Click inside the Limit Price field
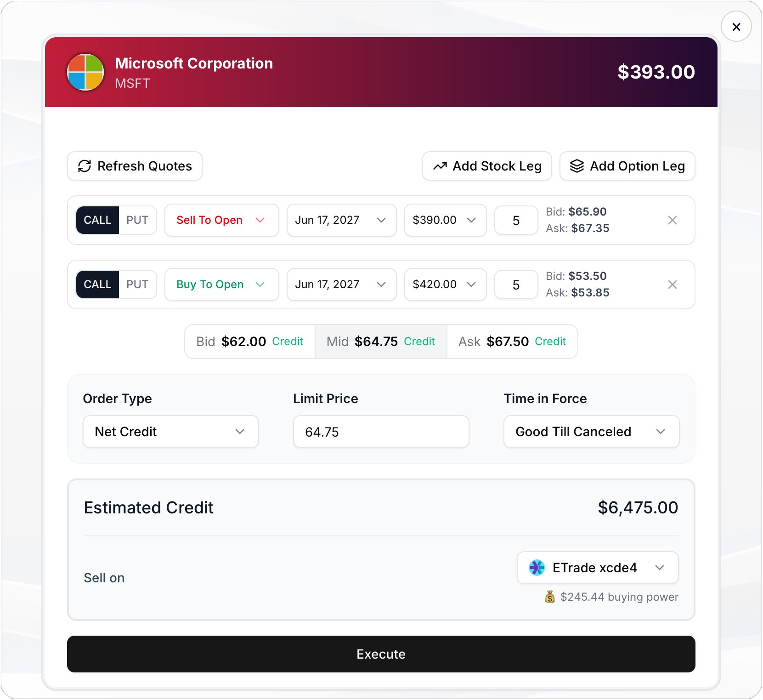 coord(380,432)
